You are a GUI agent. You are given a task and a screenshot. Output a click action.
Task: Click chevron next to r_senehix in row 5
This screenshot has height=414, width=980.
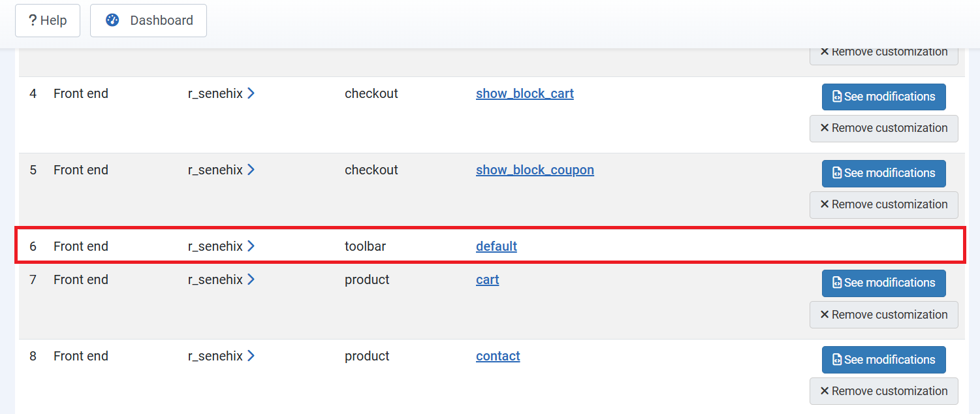(x=251, y=170)
